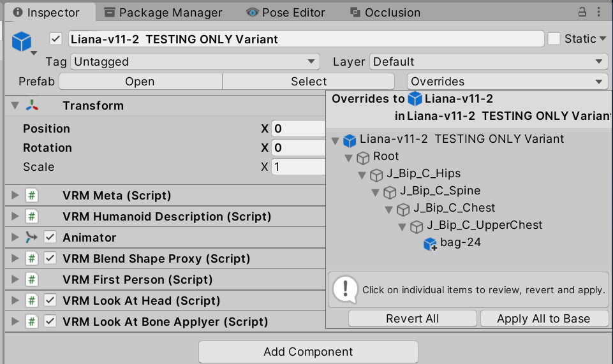Click the J_Bip_C_UpperChest cube icon
Viewport: 613px width, 364px height.
[417, 226]
